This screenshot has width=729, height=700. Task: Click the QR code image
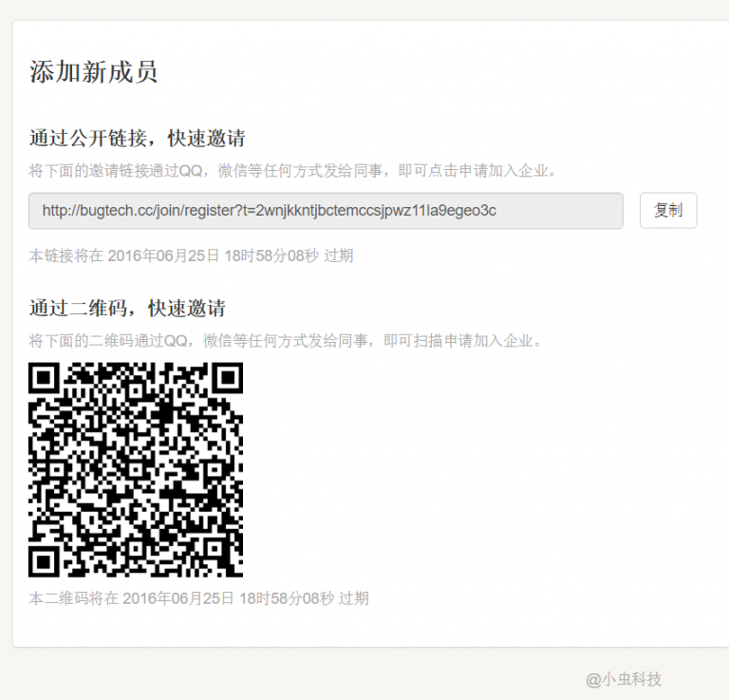tap(136, 469)
